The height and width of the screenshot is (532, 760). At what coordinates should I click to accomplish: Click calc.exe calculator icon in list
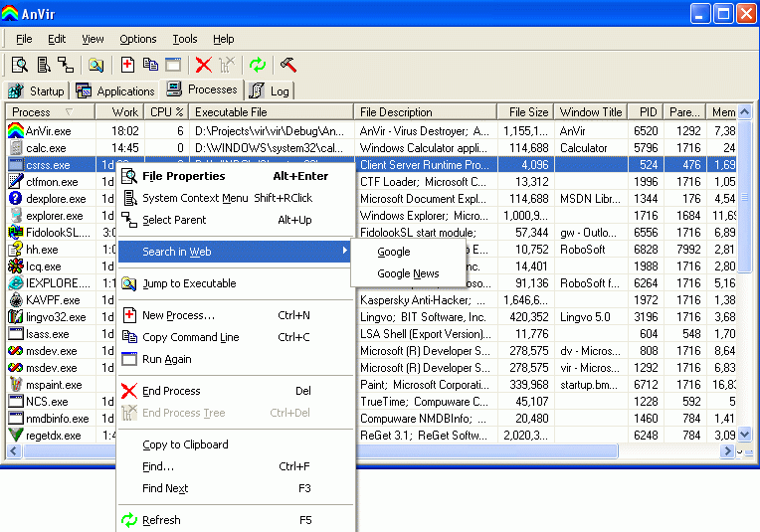point(16,148)
